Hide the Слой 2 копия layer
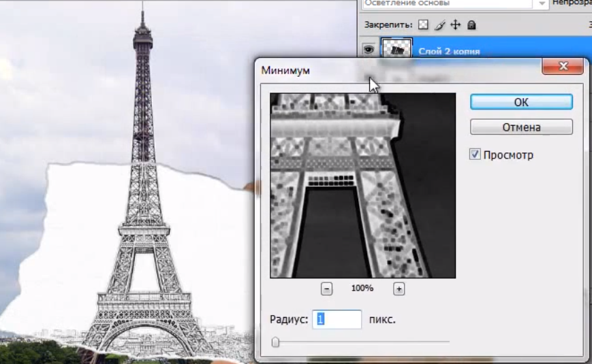Viewport: 592px width, 364px height. point(369,50)
